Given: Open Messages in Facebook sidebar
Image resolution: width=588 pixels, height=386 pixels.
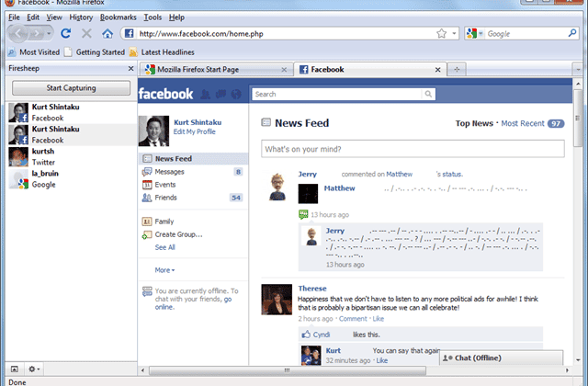Looking at the screenshot, I should tap(193, 172).
